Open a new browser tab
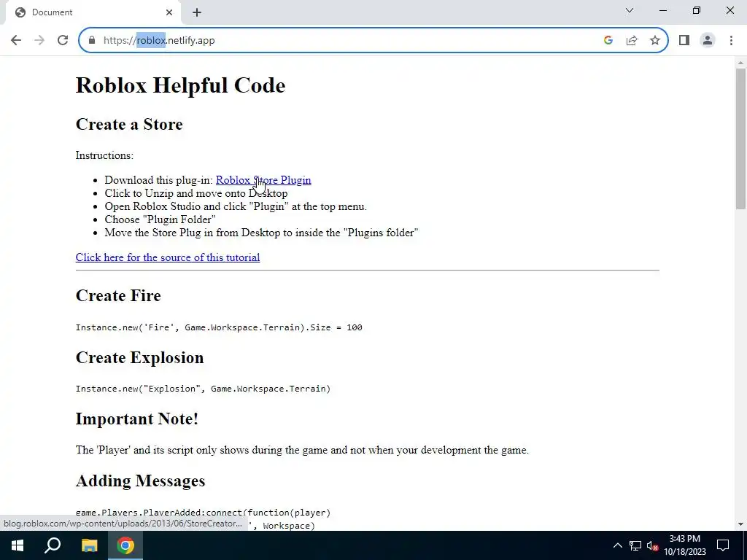This screenshot has width=747, height=560. (x=197, y=12)
